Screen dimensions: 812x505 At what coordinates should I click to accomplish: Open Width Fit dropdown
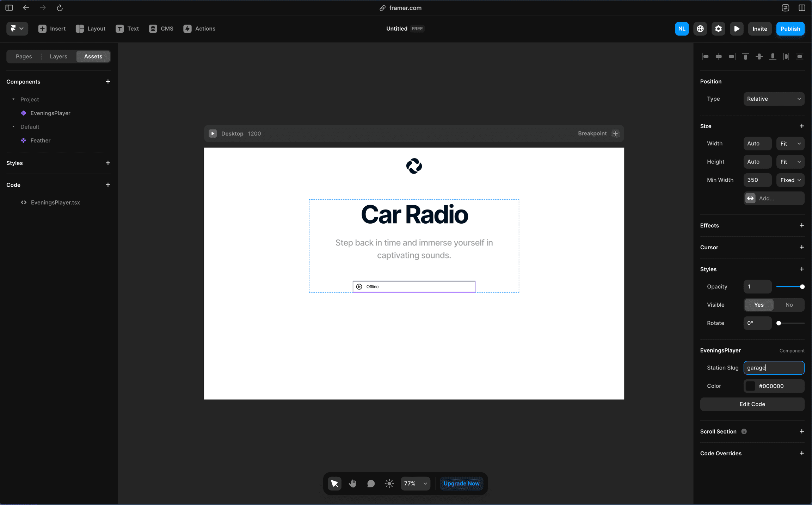click(x=790, y=143)
